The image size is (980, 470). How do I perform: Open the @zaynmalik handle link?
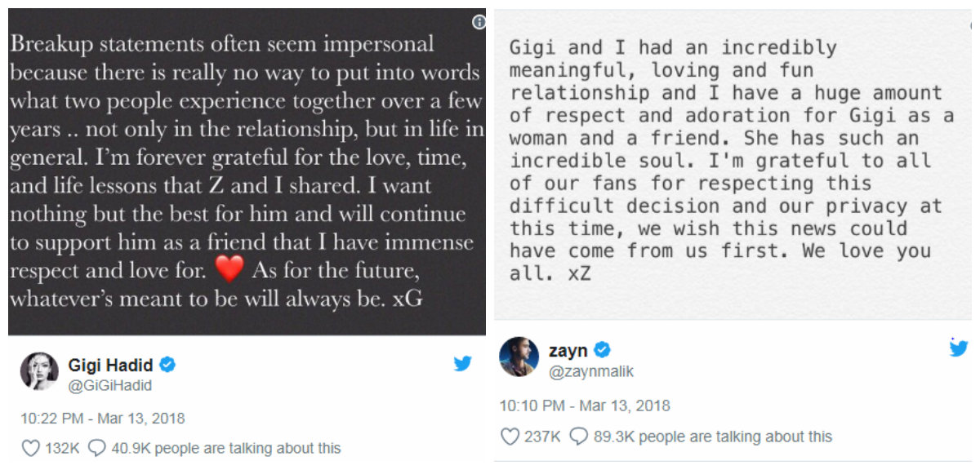pyautogui.click(x=591, y=372)
